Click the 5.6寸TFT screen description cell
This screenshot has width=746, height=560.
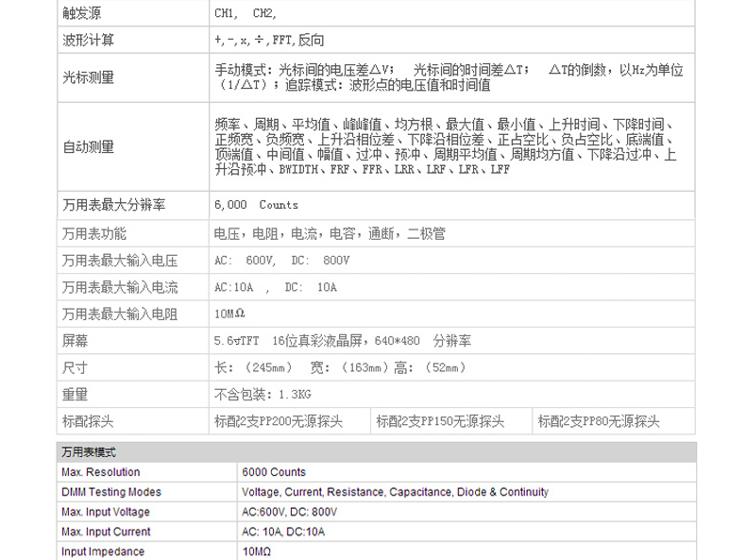[343, 341]
